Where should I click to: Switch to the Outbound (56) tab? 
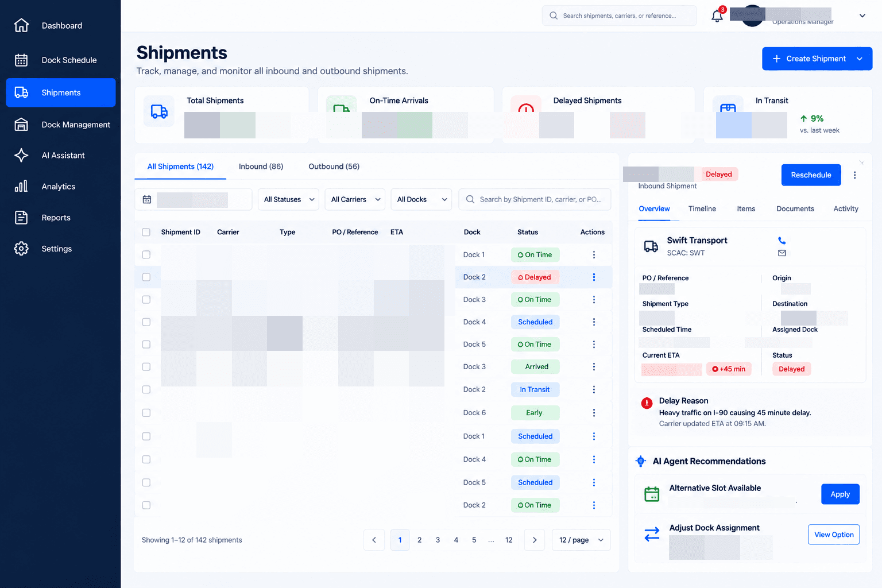334,167
